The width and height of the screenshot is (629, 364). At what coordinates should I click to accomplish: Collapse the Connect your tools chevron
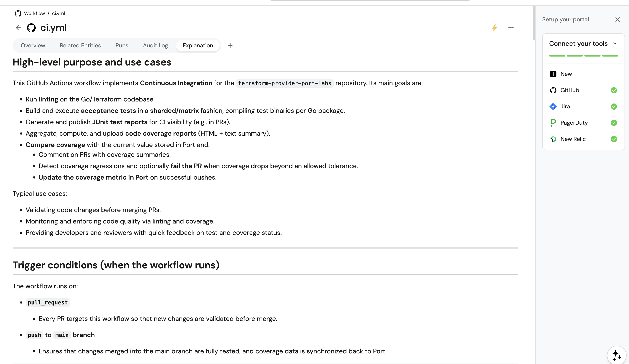pyautogui.click(x=615, y=44)
